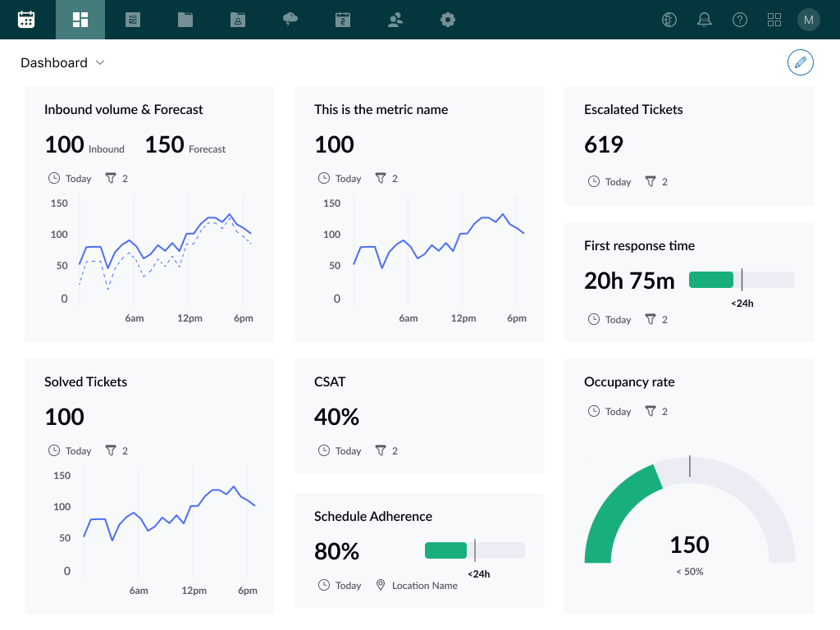Switch to the Dashboard grid tab
Image resolution: width=840 pixels, height=630 pixels.
(x=80, y=20)
